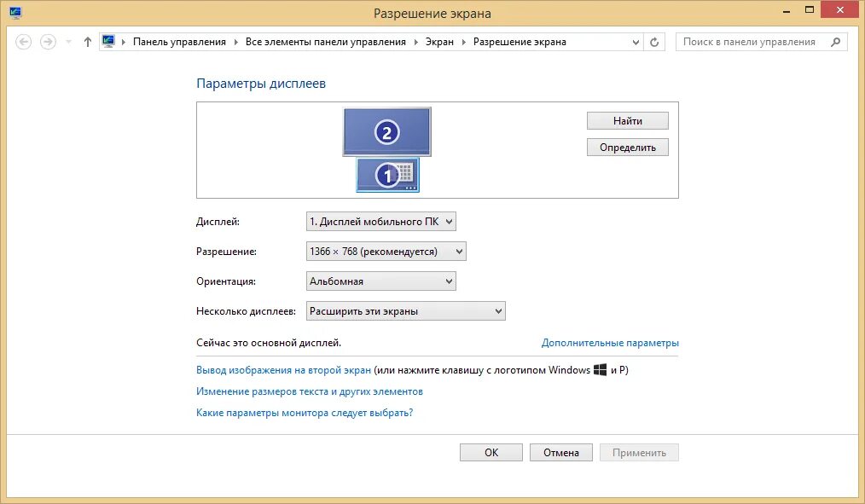The height and width of the screenshot is (504, 865).
Task: Open recent locations dropdown arrow
Action: click(68, 42)
